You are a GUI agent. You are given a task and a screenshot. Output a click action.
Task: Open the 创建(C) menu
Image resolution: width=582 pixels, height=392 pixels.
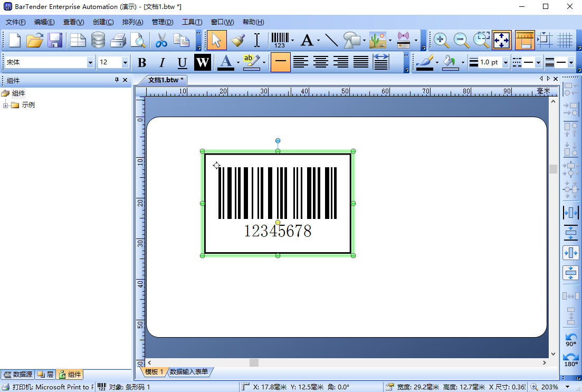click(x=103, y=22)
